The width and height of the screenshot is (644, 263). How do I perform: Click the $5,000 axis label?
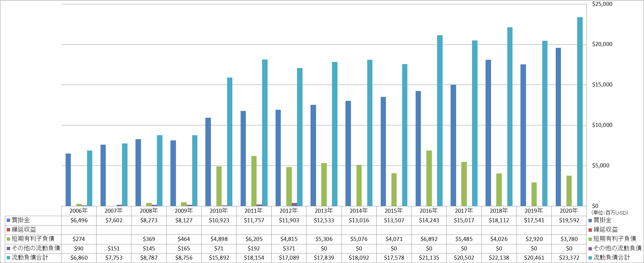601,166
